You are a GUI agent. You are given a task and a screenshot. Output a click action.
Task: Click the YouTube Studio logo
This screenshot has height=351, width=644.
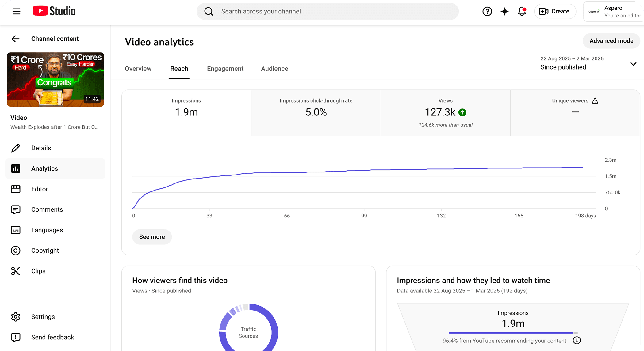click(54, 11)
